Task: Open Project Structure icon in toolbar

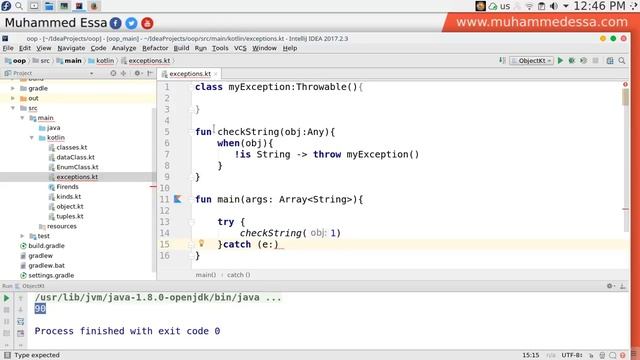Action: 610,60
